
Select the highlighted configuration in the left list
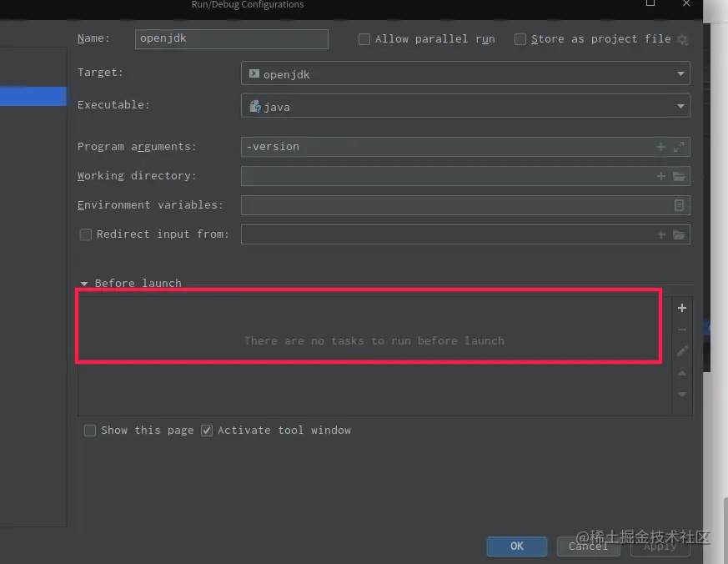[33, 96]
